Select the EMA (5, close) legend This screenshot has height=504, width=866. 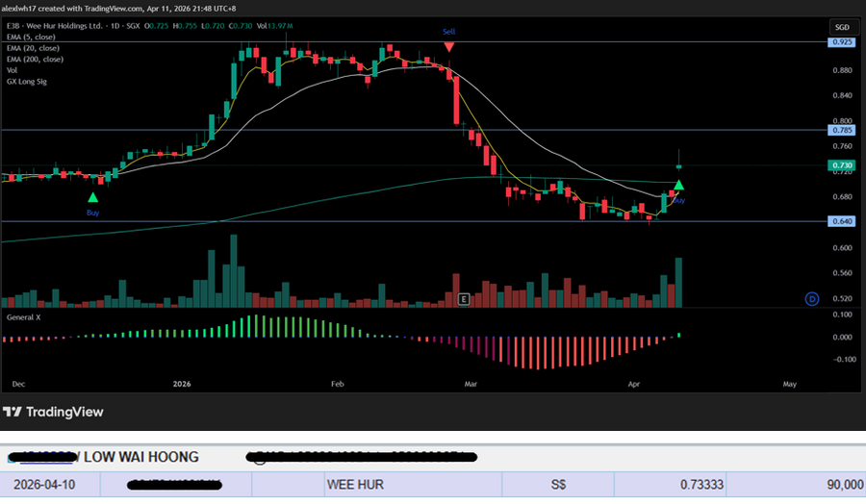34,36
